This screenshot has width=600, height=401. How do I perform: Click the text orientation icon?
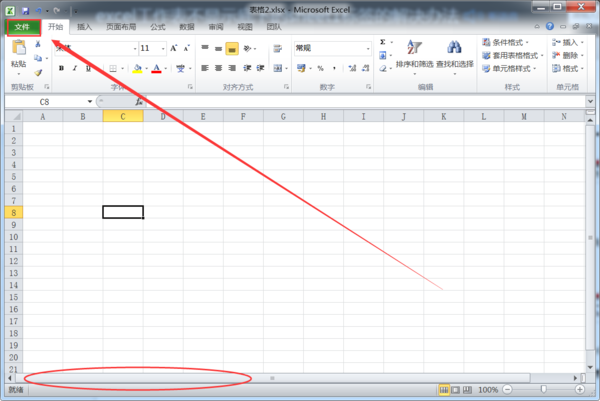tap(248, 48)
